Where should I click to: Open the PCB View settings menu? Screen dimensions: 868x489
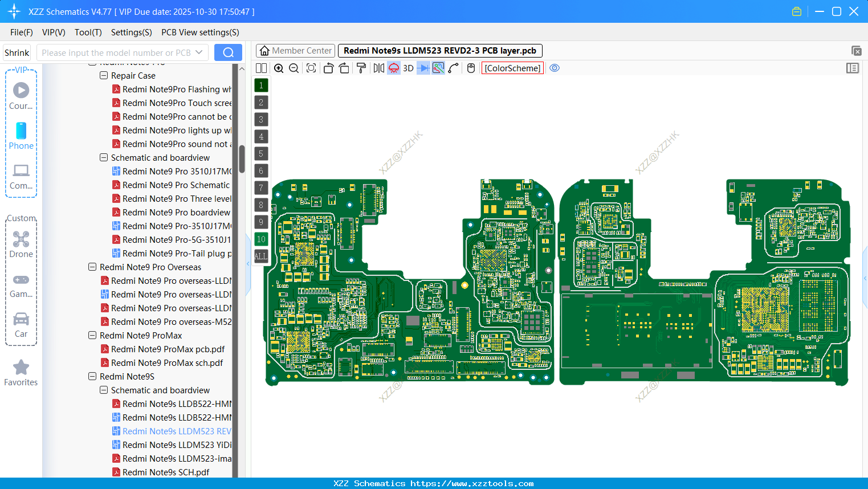click(x=199, y=32)
